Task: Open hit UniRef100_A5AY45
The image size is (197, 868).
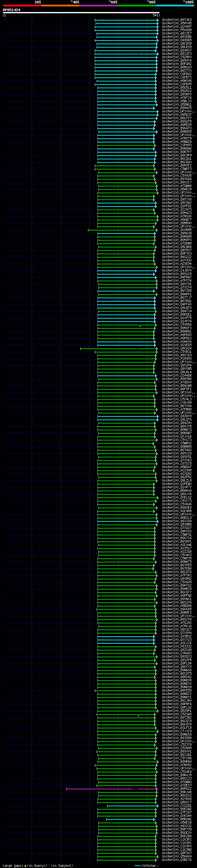Action: coord(177,23)
